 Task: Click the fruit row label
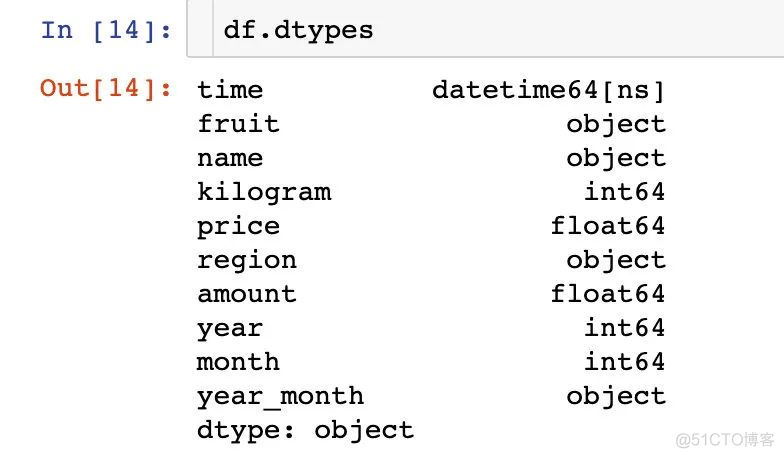pyautogui.click(x=238, y=124)
